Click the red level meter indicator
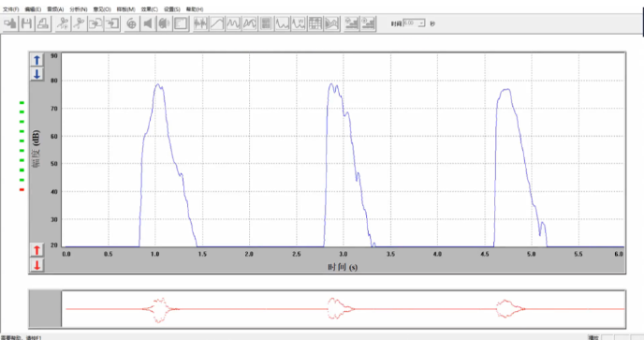644x340 pixels. pyautogui.click(x=22, y=189)
